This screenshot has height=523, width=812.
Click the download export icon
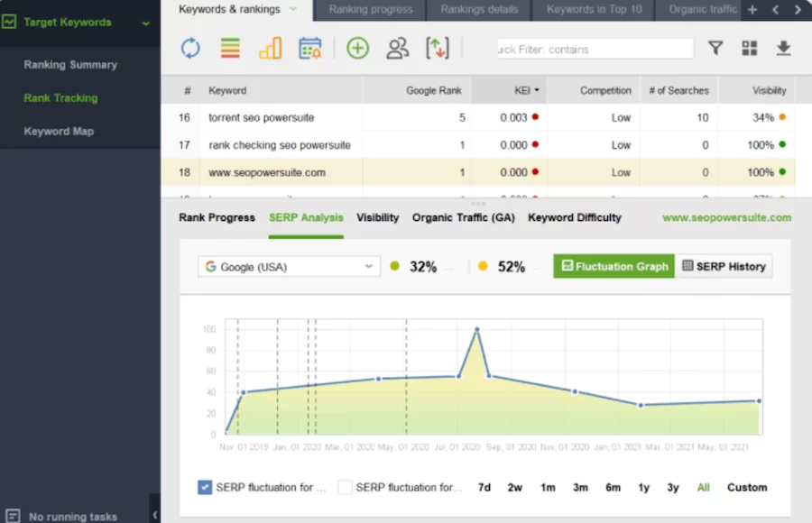pos(783,48)
